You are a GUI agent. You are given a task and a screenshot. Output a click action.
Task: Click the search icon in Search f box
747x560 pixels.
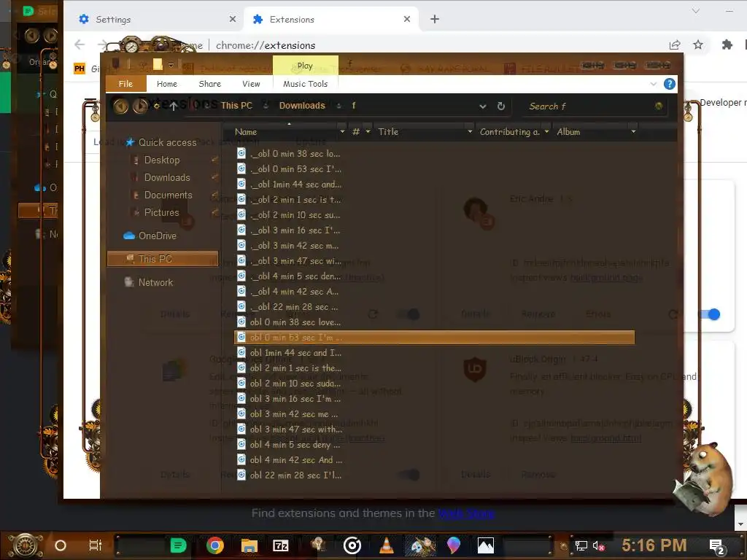(659, 106)
